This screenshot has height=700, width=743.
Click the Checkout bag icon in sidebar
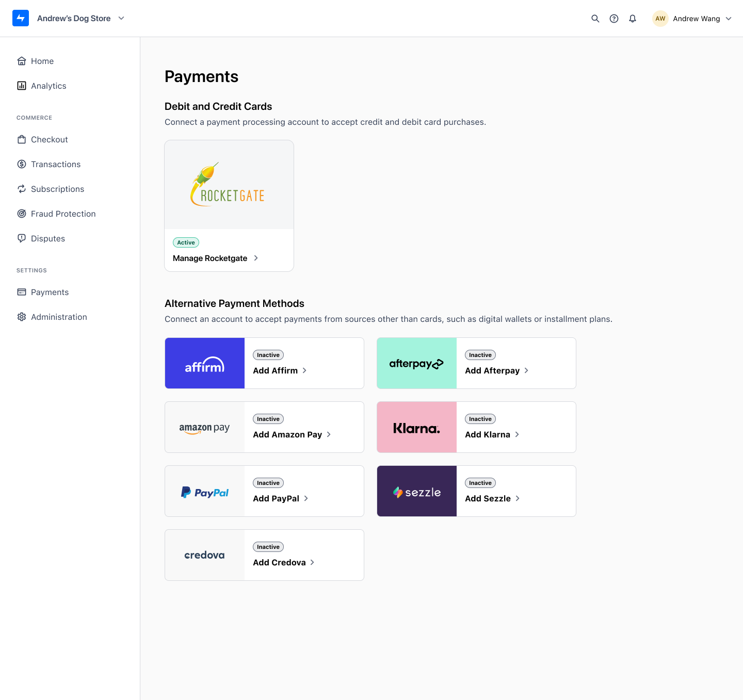coord(22,139)
